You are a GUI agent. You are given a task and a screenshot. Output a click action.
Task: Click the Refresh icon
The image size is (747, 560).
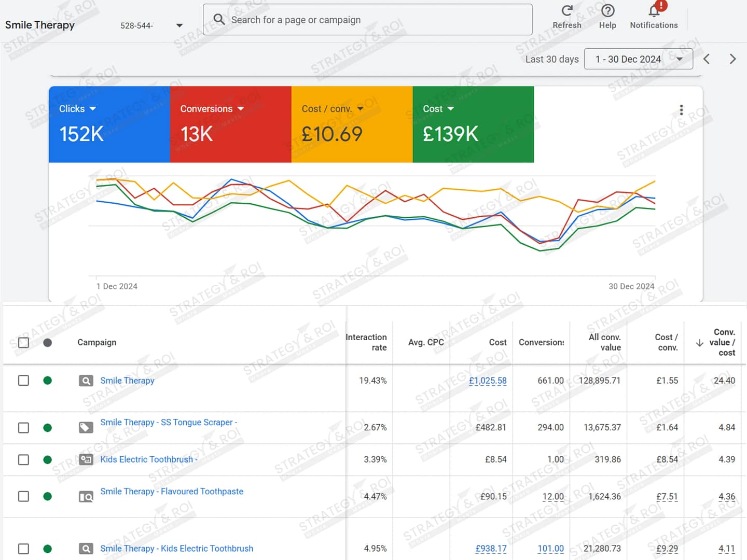[x=566, y=11]
